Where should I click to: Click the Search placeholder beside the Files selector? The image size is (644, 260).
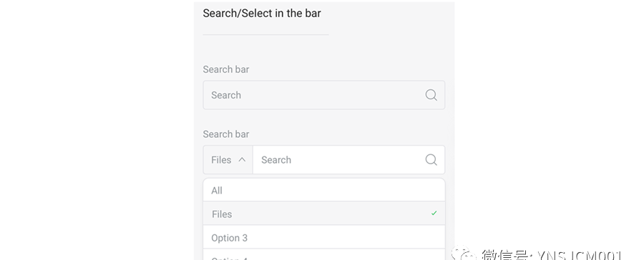tap(276, 160)
